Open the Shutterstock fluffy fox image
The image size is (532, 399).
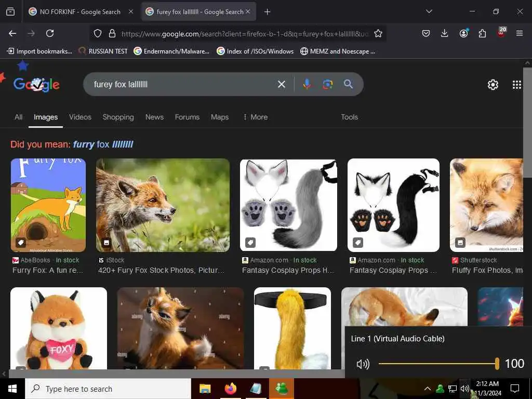tap(486, 205)
